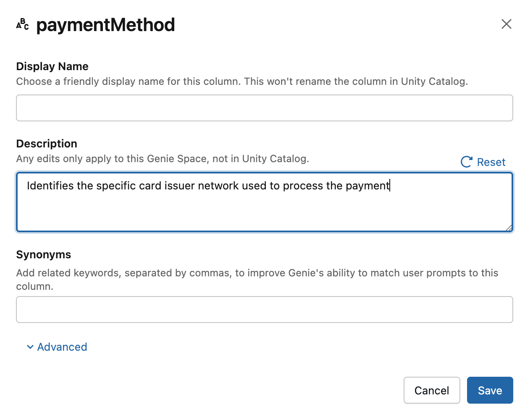Image resolution: width=525 pixels, height=420 pixels.
Task: Click the ABC string type icon
Action: tap(22, 24)
